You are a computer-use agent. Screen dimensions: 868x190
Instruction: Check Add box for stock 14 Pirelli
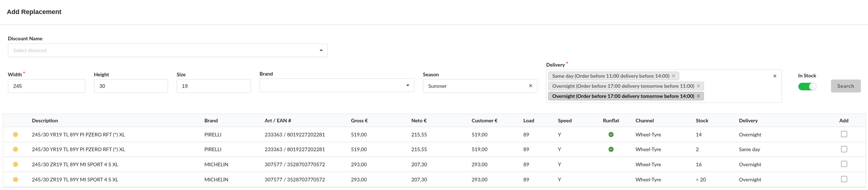(844, 134)
